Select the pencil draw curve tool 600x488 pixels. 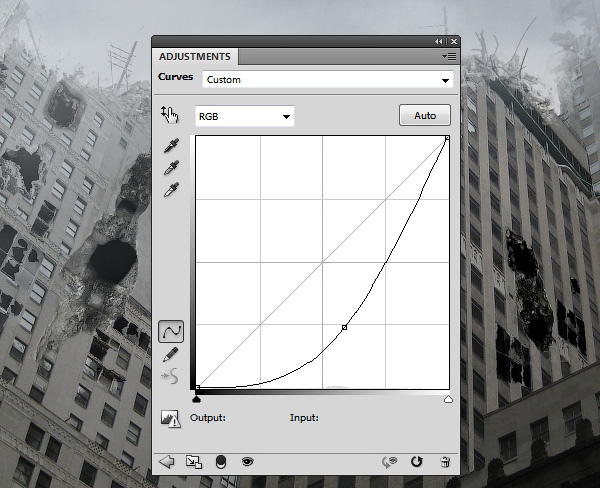coord(171,354)
